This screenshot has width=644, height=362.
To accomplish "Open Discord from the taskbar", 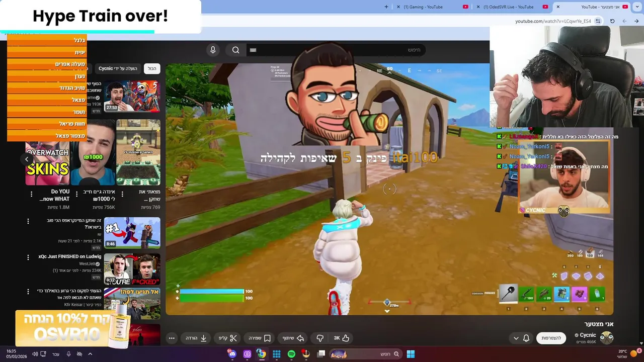I will pyautogui.click(x=232, y=354).
